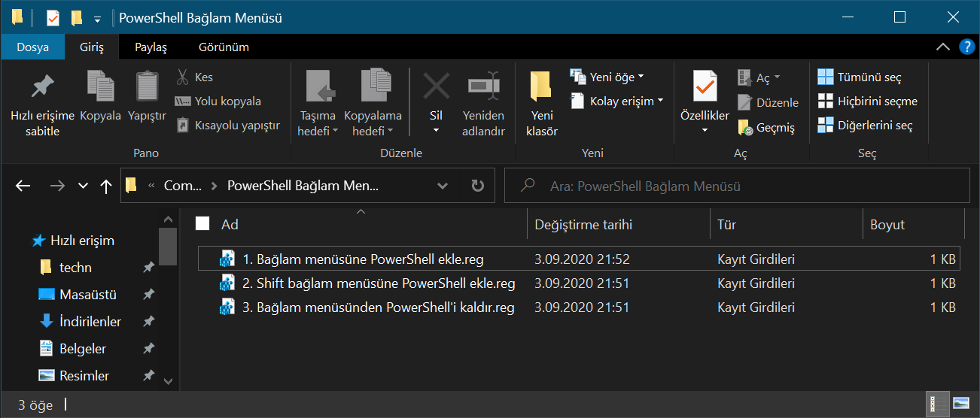Open Kopyalama hedefi copy-to menu
980x418 pixels.
(373, 104)
